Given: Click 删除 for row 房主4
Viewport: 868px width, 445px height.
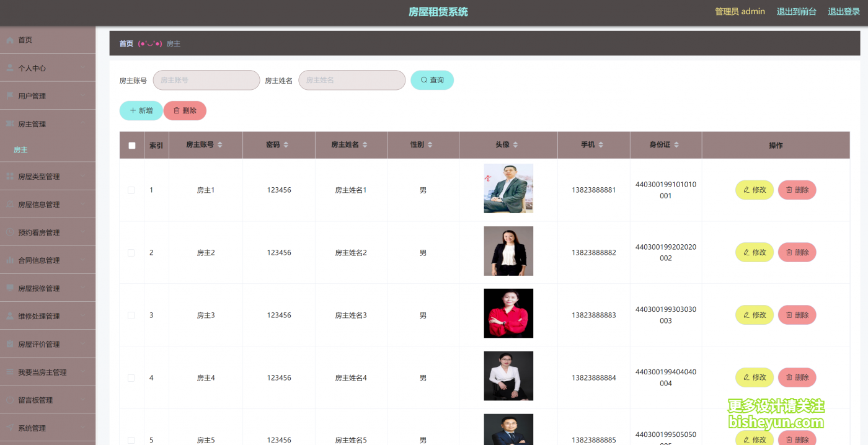Looking at the screenshot, I should (x=797, y=377).
